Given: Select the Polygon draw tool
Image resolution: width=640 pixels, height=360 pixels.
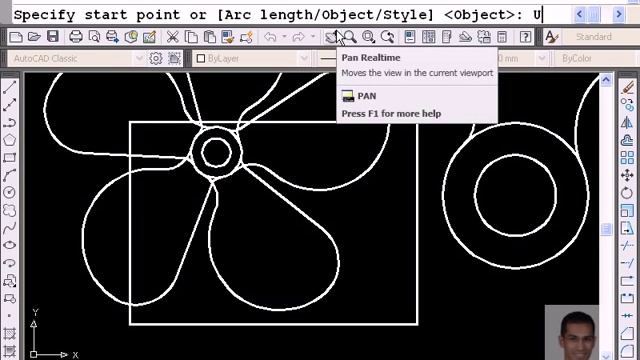Looking at the screenshot, I should tap(9, 140).
